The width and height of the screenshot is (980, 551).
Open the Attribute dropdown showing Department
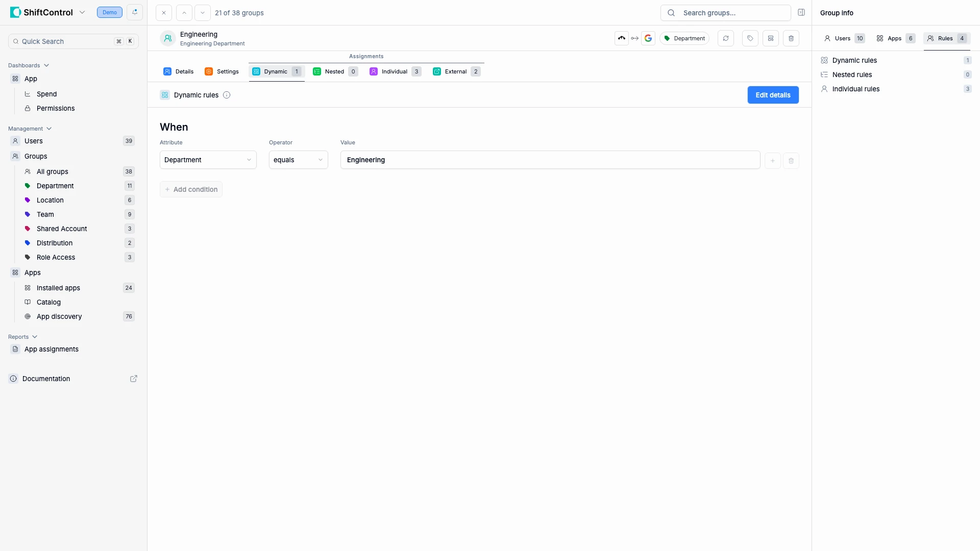(x=207, y=160)
